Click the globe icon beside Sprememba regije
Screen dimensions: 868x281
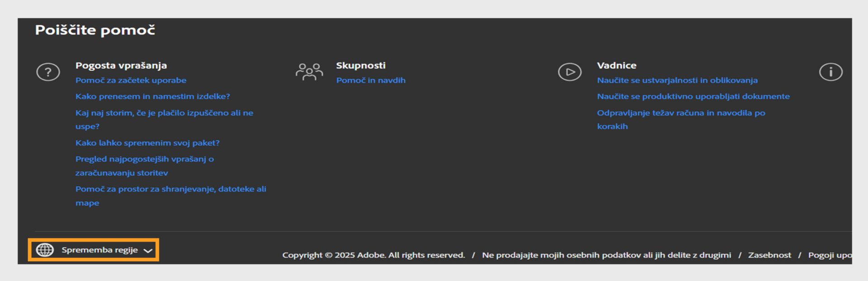pyautogui.click(x=45, y=250)
